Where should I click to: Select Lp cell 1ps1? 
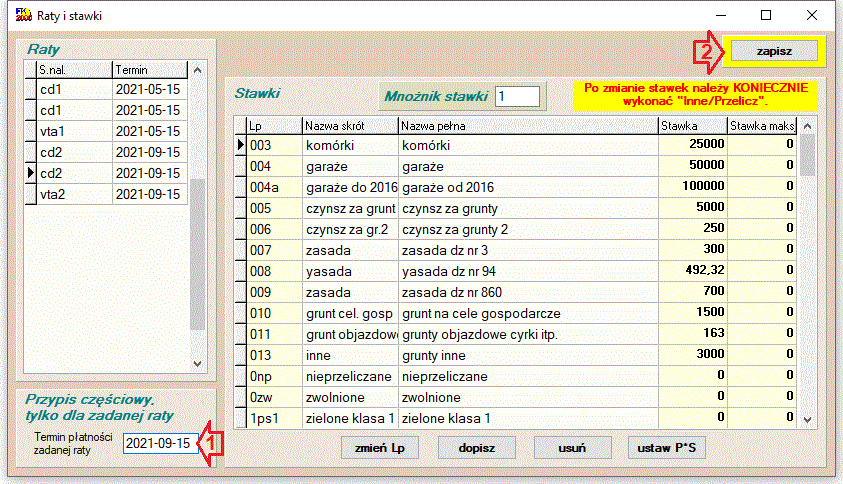click(274, 418)
